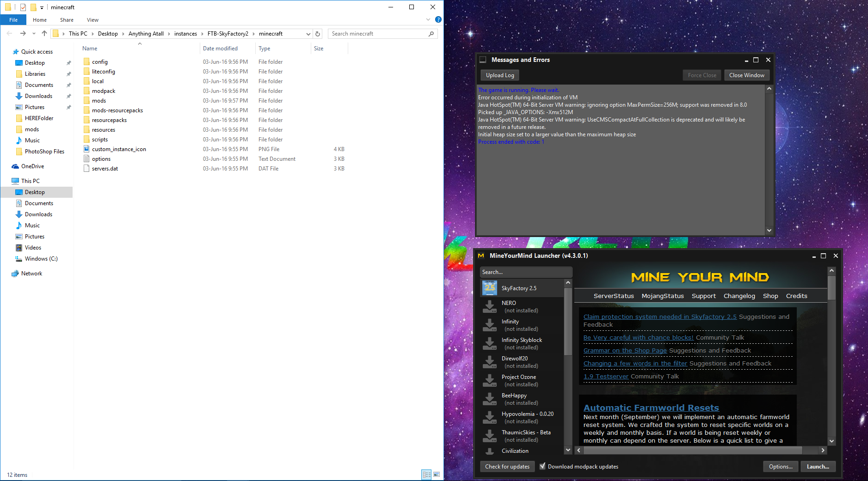Open PhotoShop Files in Quick access

point(44,152)
